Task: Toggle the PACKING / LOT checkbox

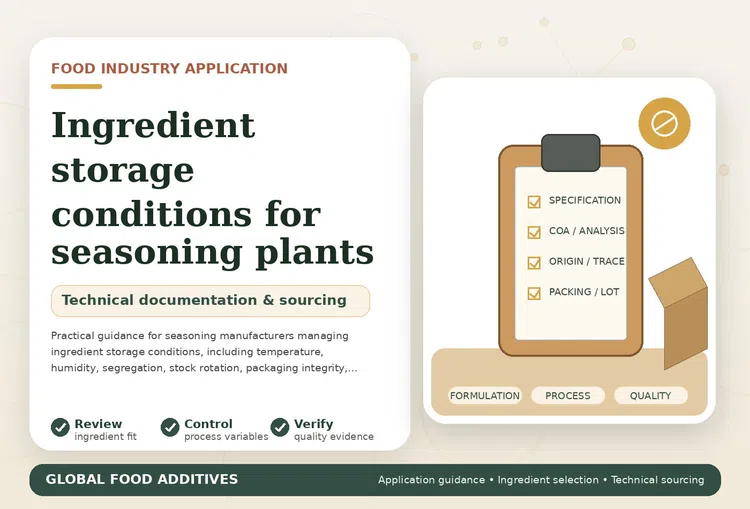Action: 534,293
